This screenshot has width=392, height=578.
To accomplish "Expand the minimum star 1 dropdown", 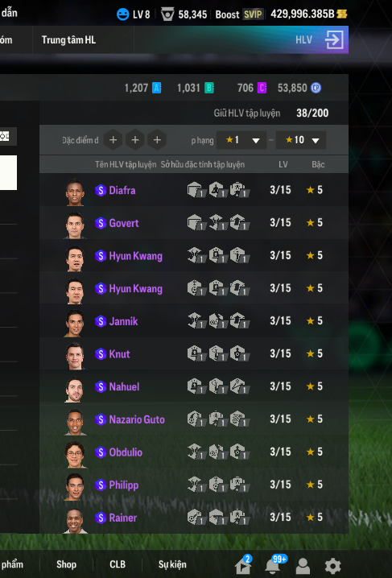I will pos(241,140).
